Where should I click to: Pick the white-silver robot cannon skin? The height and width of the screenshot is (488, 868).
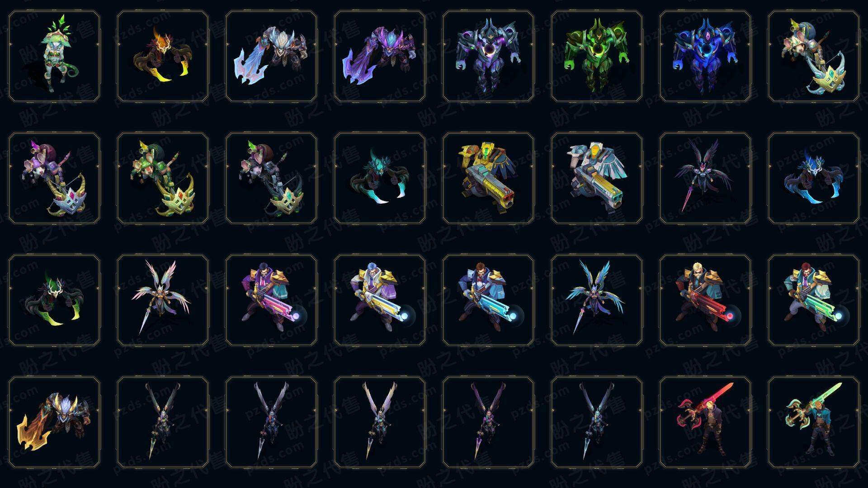(597, 178)
